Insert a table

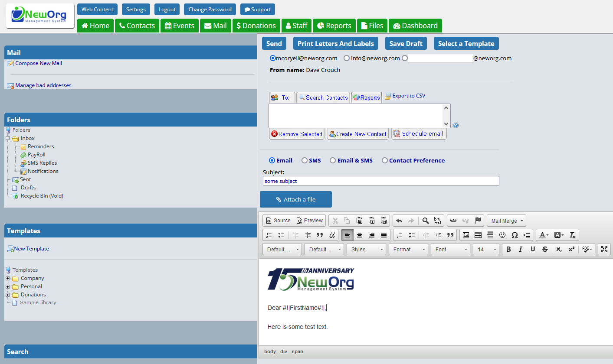tap(478, 235)
